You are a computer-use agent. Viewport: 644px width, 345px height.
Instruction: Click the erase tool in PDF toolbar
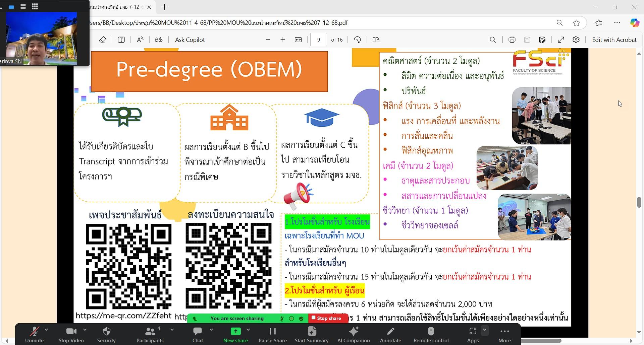[x=103, y=40]
